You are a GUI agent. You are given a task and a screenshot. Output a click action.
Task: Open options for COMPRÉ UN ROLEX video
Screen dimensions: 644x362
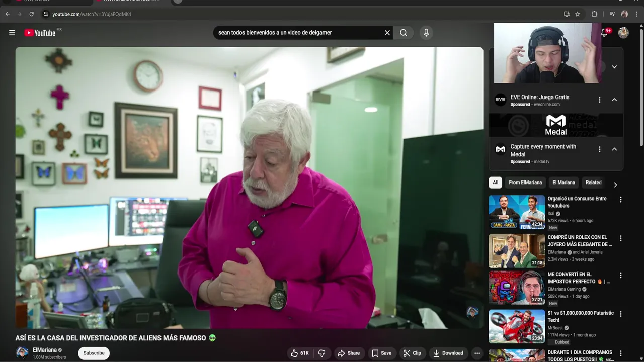pos(620,238)
